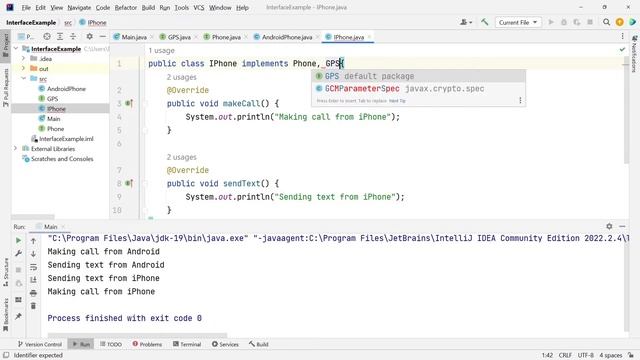Click the pin tab icon in Run panel

[18, 316]
